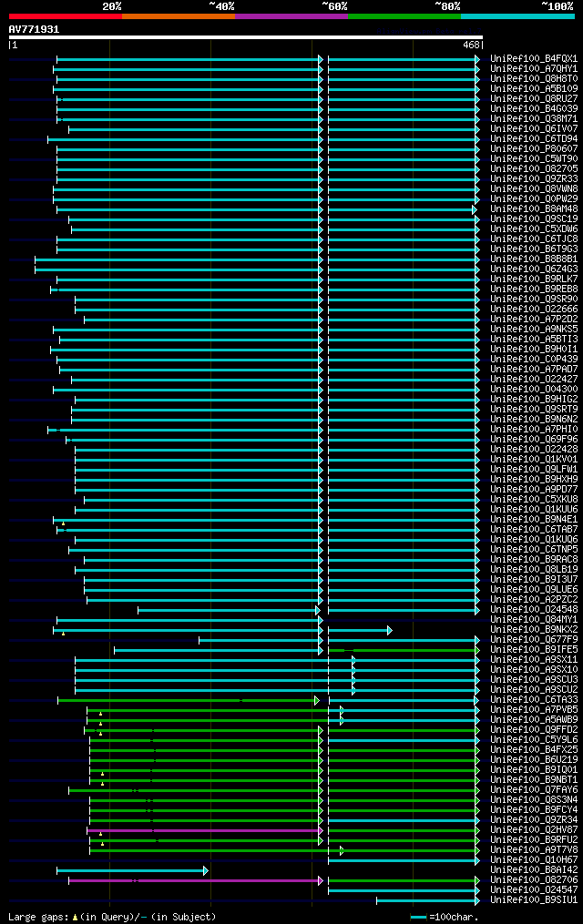The height and width of the screenshot is (924, 583).
Task: Select the UniRef100_A2PZC2 label
Action: (x=534, y=600)
